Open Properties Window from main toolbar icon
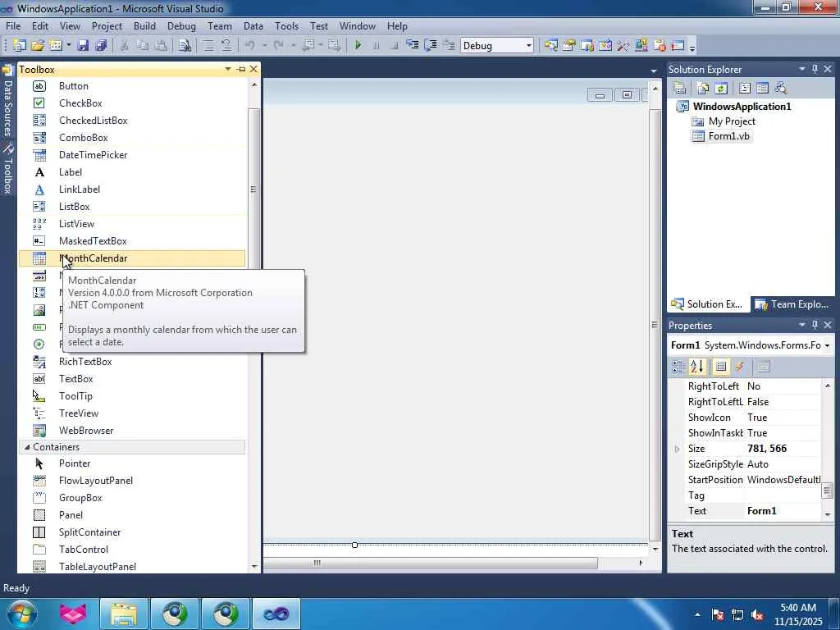 tap(569, 46)
